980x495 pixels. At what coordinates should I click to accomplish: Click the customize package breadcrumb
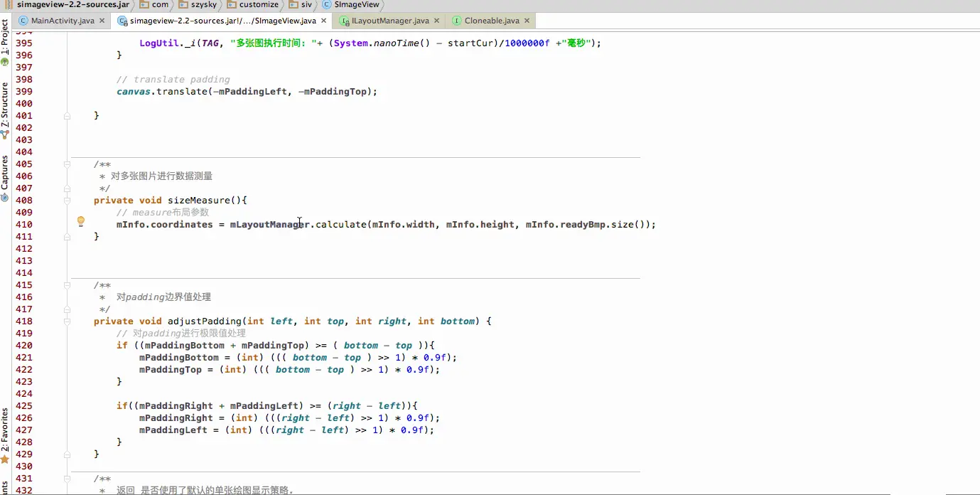(253, 4)
